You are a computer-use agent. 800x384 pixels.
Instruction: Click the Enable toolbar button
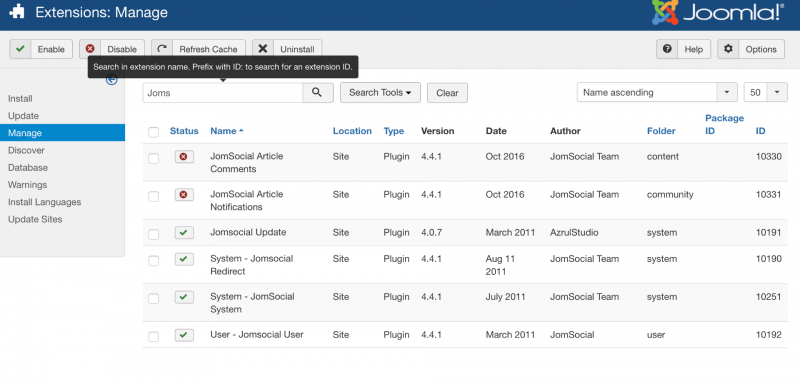[41, 49]
